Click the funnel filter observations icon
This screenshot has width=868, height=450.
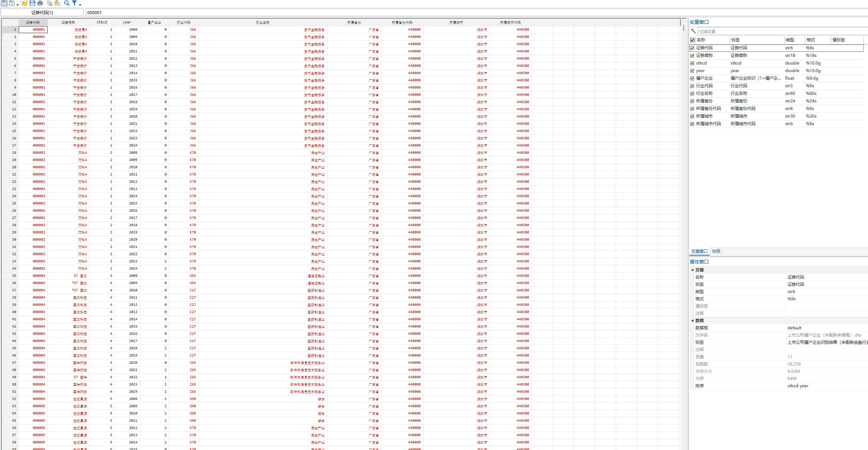tap(74, 3)
